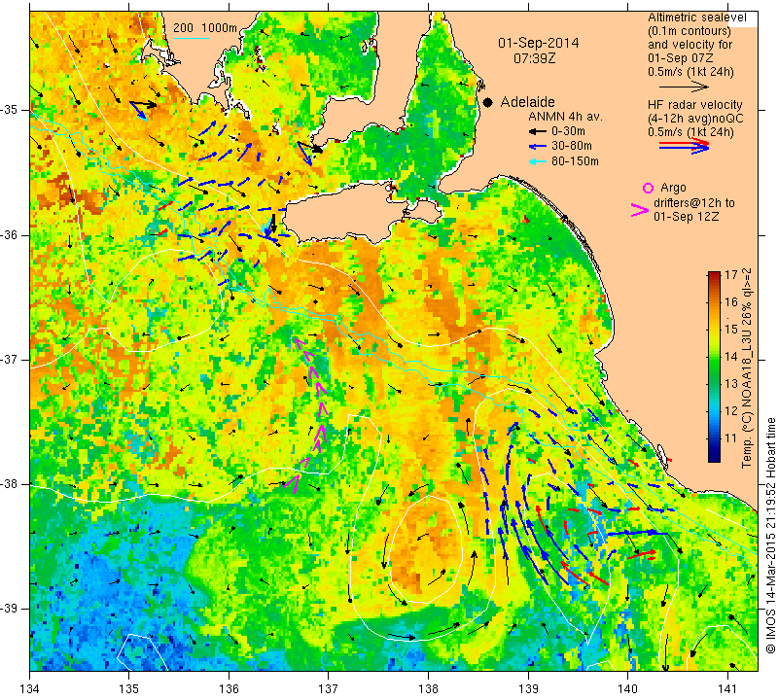Click the Adelaide city label
This screenshot has width=778, height=700.
point(527,102)
